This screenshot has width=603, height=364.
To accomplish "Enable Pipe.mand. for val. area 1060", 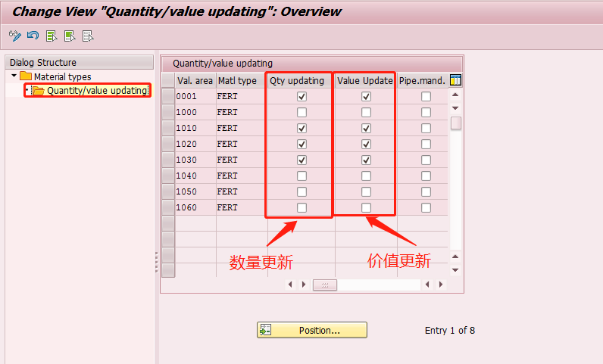I will tap(426, 207).
